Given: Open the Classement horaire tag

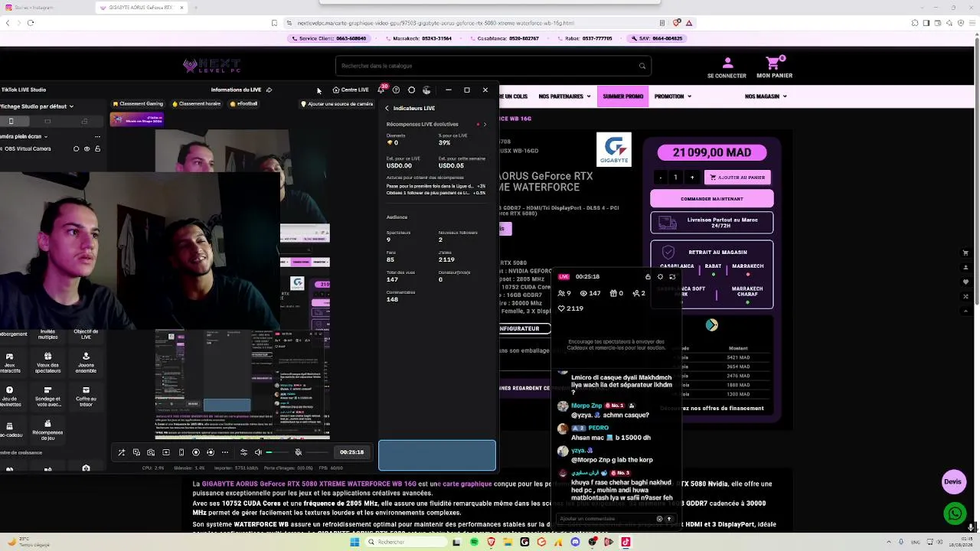Looking at the screenshot, I should (196, 104).
